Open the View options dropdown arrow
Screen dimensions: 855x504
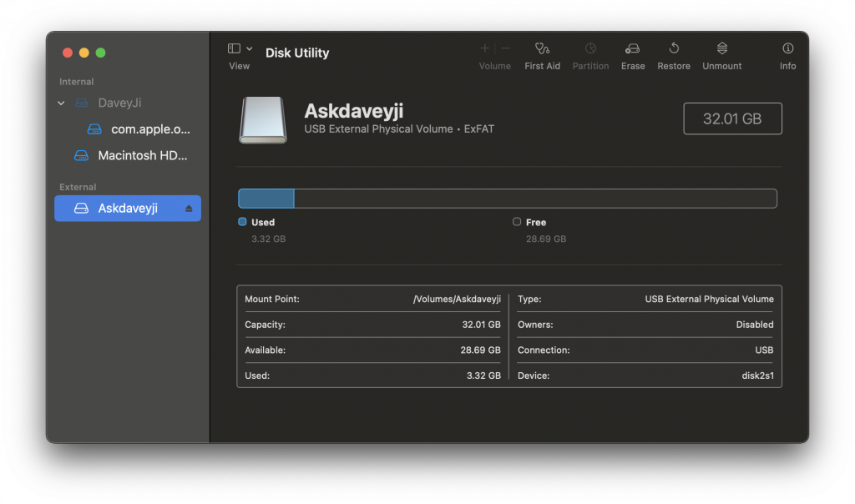[249, 48]
